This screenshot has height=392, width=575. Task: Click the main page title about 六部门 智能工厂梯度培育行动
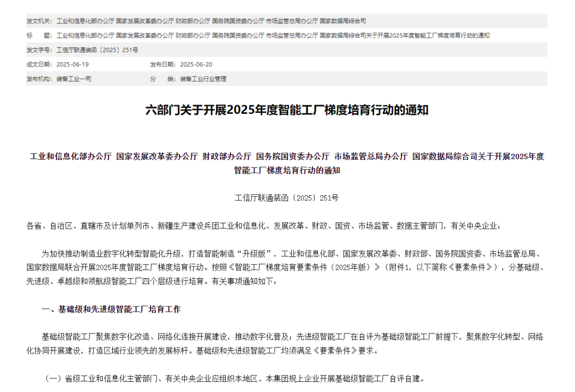click(287, 111)
